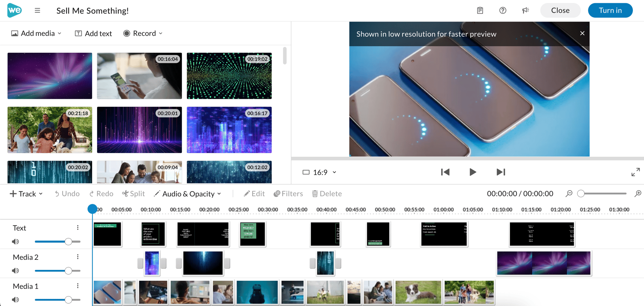Mute the Text track
This screenshot has height=306, width=644.
15,242
